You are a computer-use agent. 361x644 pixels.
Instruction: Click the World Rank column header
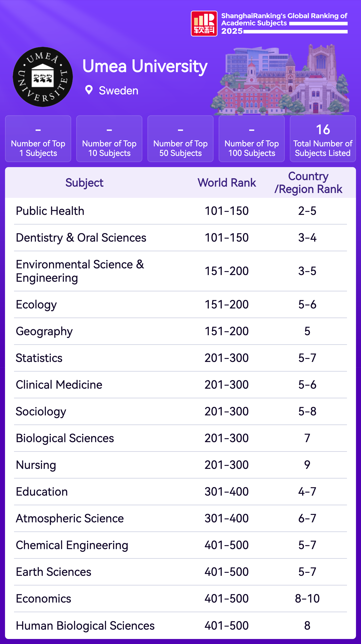227,183
